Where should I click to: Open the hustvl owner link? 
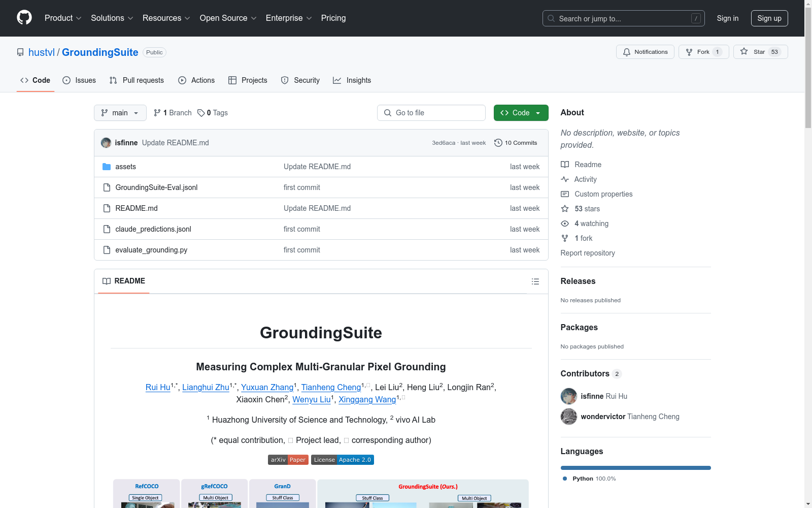(x=42, y=52)
